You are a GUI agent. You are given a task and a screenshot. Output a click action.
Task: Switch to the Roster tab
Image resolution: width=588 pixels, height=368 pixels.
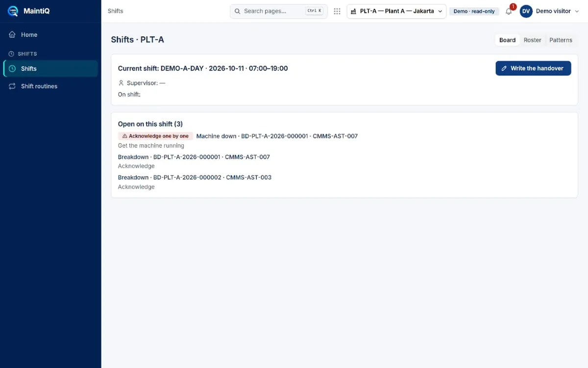tap(532, 40)
